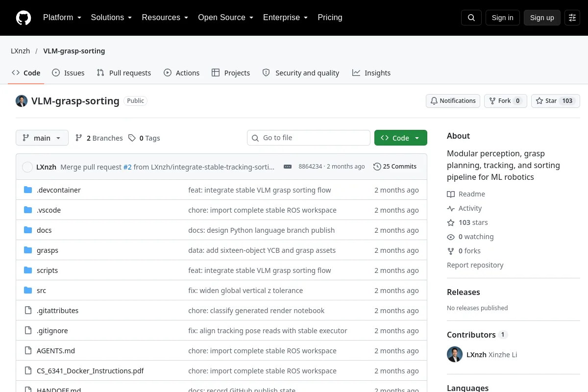The width and height of the screenshot is (588, 392).
Task: View the 2 Branches link
Action: pos(99,138)
